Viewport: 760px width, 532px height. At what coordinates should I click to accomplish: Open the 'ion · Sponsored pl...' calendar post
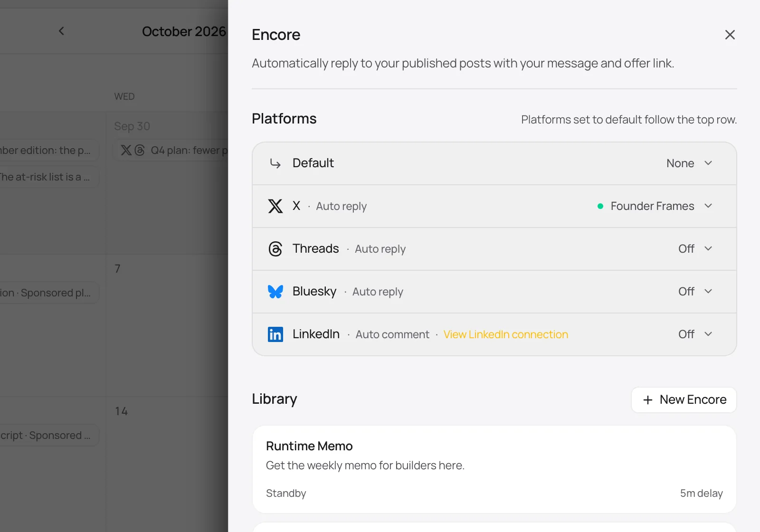pyautogui.click(x=49, y=293)
